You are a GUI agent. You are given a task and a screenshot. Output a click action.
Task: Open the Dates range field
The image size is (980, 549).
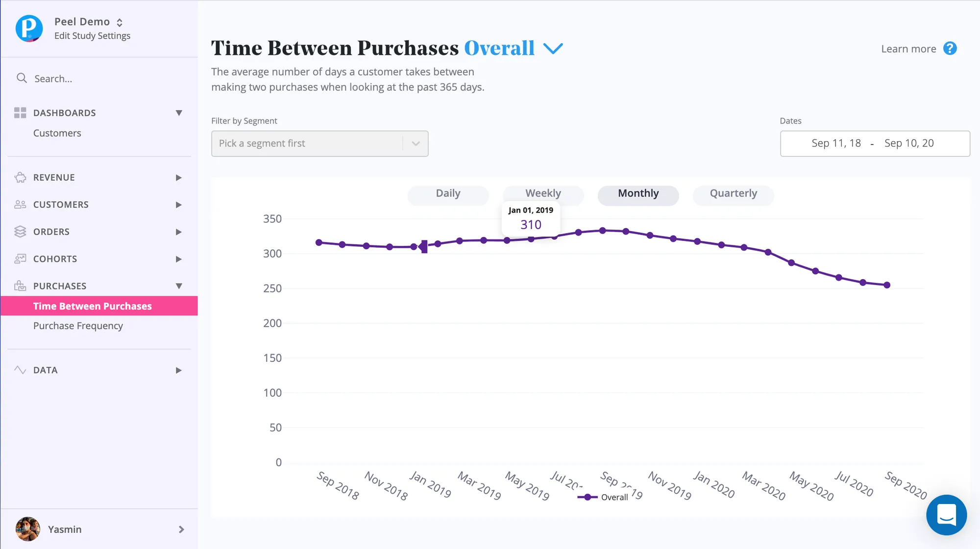[875, 143]
